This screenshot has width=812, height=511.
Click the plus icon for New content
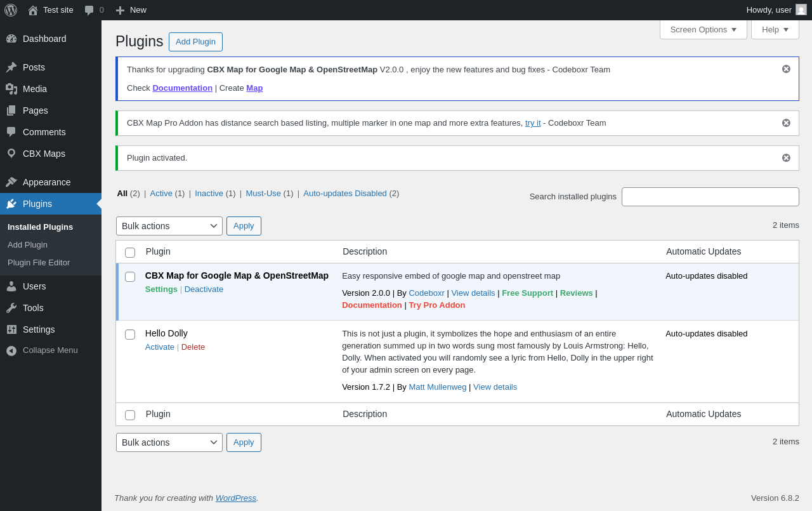[x=120, y=10]
